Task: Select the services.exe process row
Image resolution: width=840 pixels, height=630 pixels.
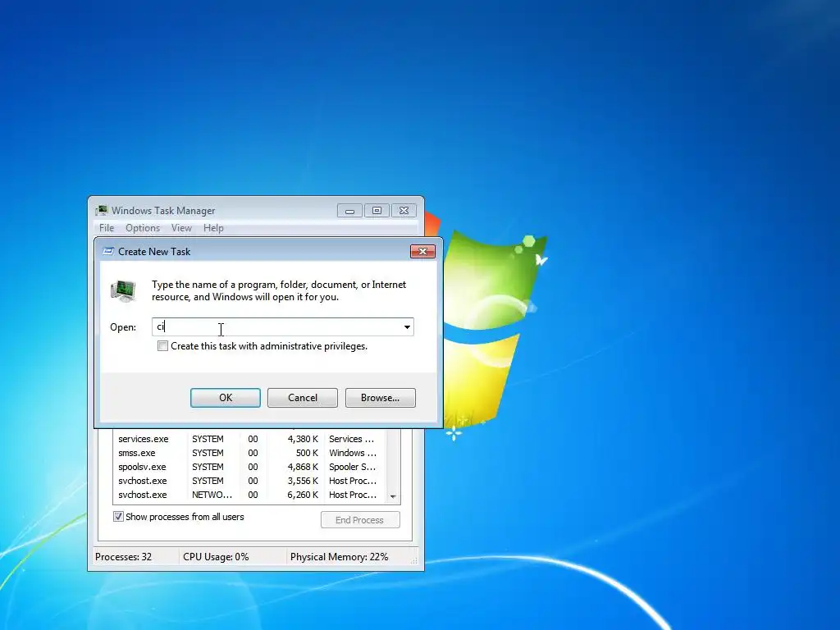Action: coord(249,439)
